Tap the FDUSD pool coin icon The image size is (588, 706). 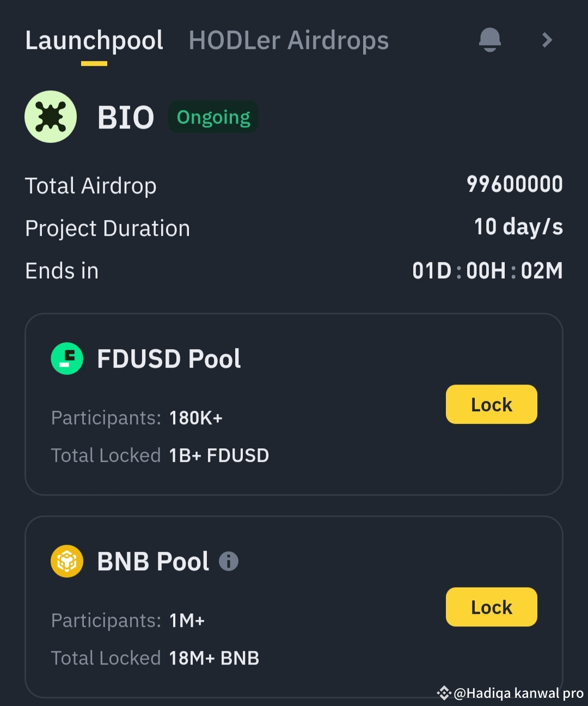(x=67, y=358)
